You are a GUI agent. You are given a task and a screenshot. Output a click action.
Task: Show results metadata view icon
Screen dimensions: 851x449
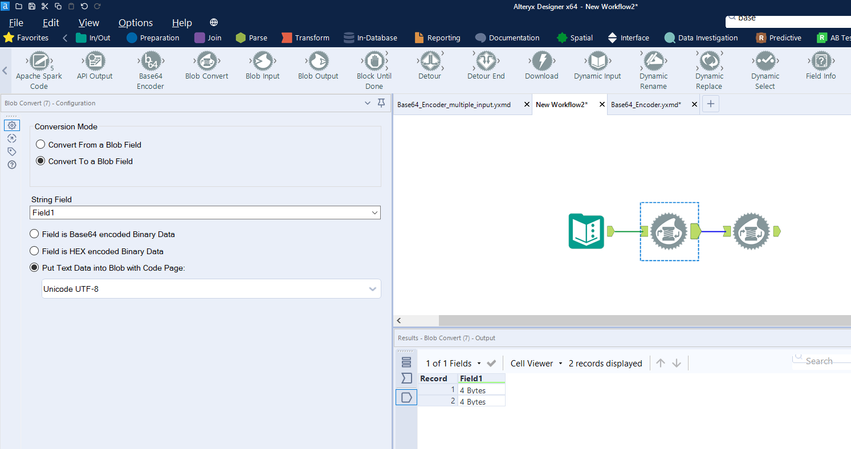(x=406, y=362)
